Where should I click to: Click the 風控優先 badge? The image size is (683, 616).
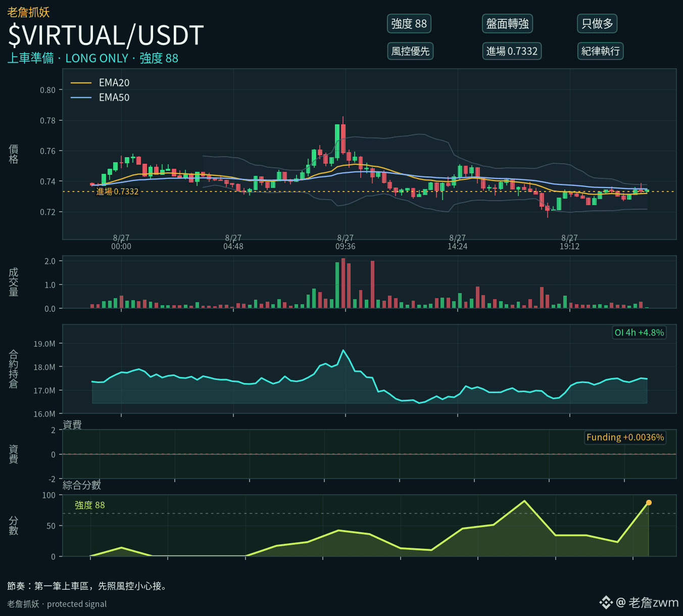click(410, 51)
